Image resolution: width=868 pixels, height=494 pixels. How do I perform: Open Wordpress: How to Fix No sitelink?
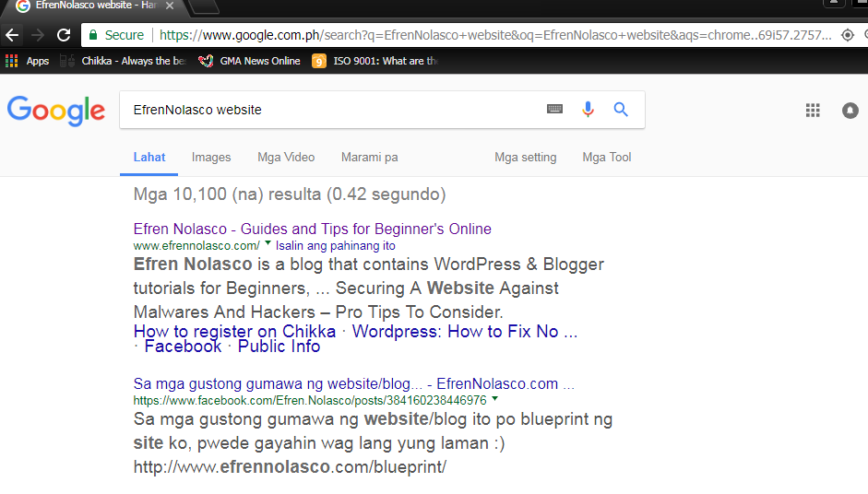point(465,332)
